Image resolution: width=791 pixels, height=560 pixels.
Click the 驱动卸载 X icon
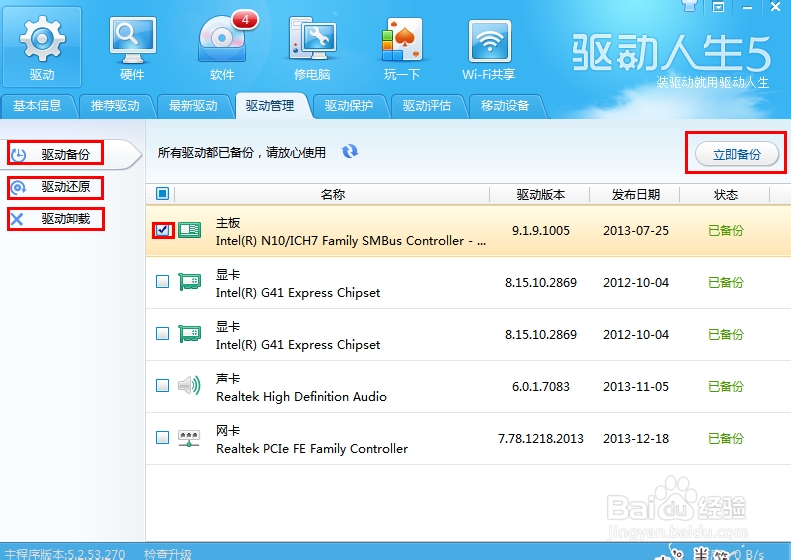coord(17,219)
